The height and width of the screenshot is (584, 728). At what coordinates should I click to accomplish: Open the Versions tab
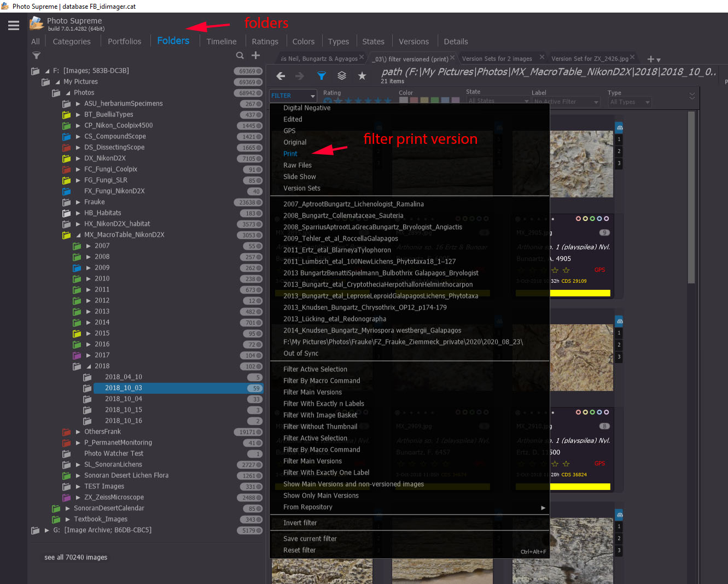pos(413,42)
